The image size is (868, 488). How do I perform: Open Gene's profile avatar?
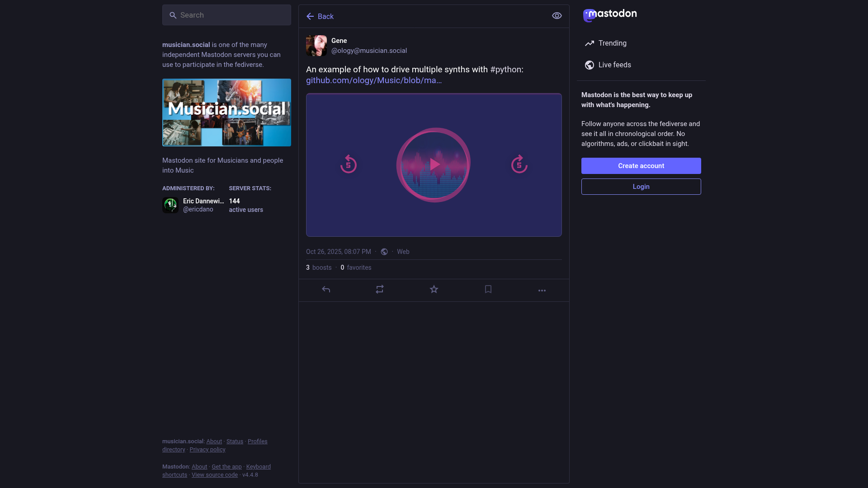tap(316, 46)
